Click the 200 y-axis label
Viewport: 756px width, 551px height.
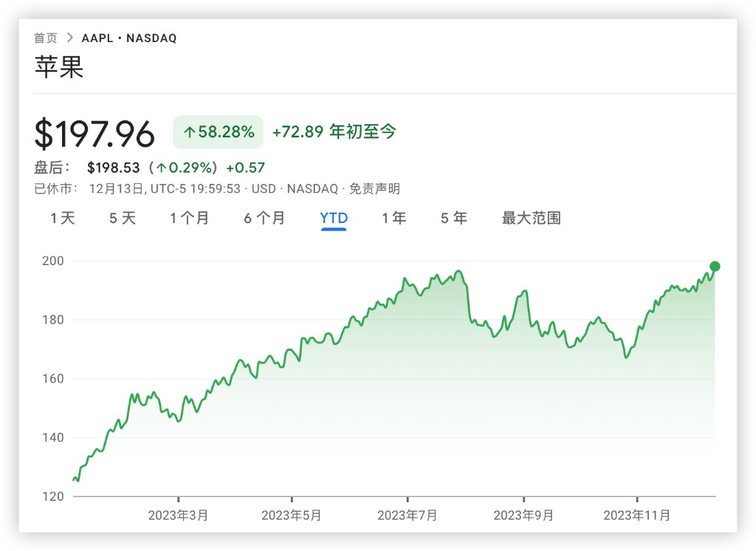click(53, 261)
